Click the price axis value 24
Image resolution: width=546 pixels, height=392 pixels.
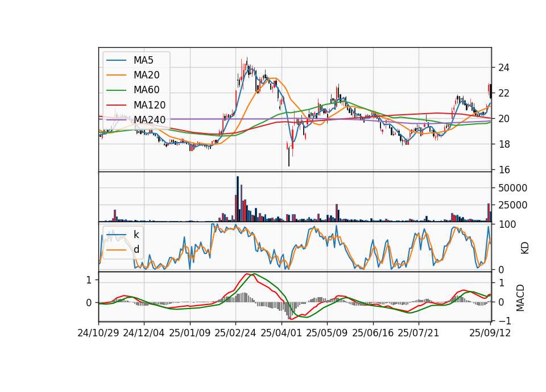[503, 68]
